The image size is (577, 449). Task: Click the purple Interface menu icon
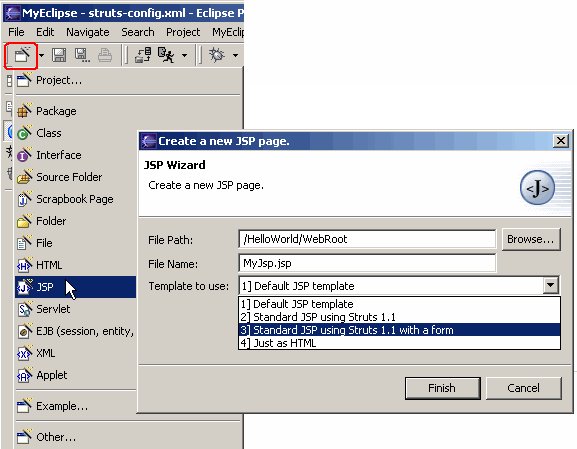pos(24,155)
